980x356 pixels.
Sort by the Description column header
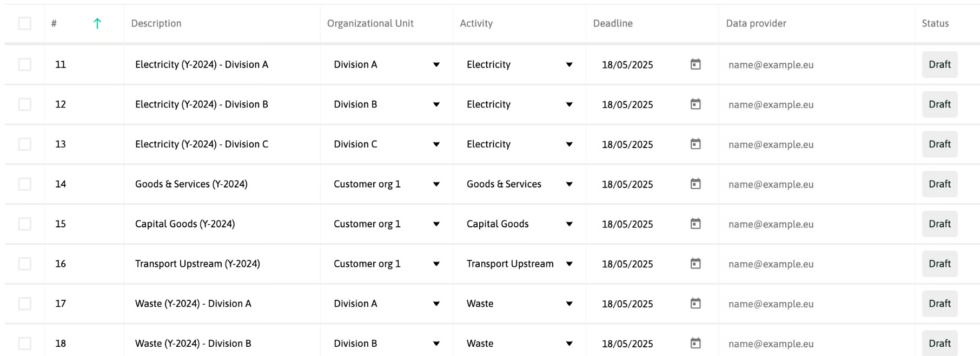coord(156,23)
